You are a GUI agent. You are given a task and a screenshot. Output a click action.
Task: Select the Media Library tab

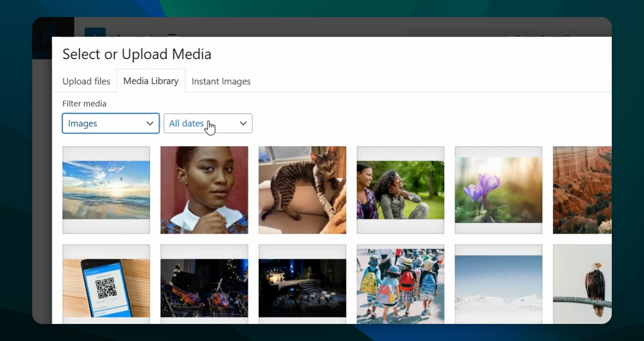[x=151, y=81]
